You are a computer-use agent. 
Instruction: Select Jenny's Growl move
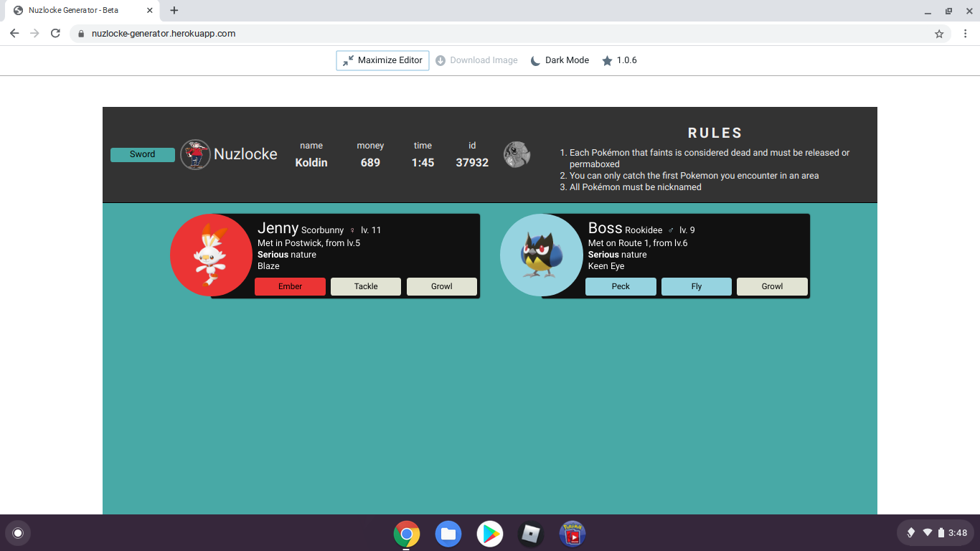click(442, 286)
